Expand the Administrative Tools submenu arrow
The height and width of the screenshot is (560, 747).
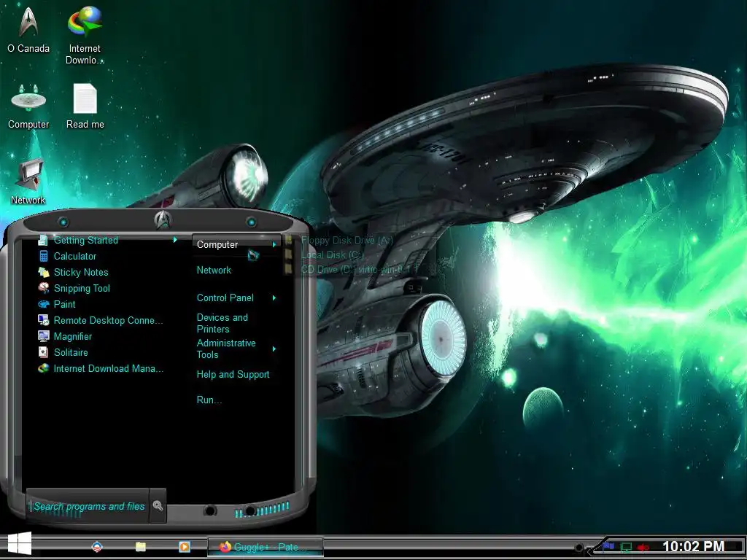coord(274,349)
